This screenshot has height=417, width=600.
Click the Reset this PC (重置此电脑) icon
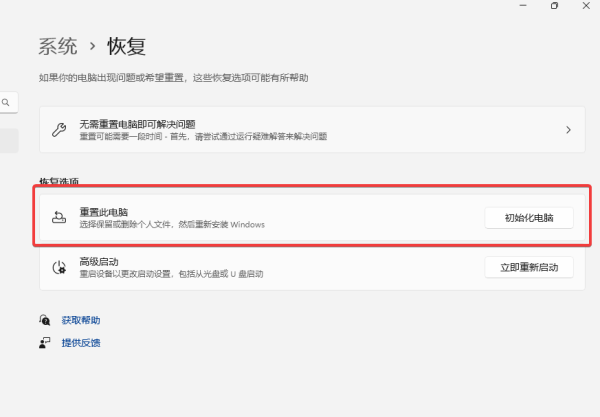(59, 217)
